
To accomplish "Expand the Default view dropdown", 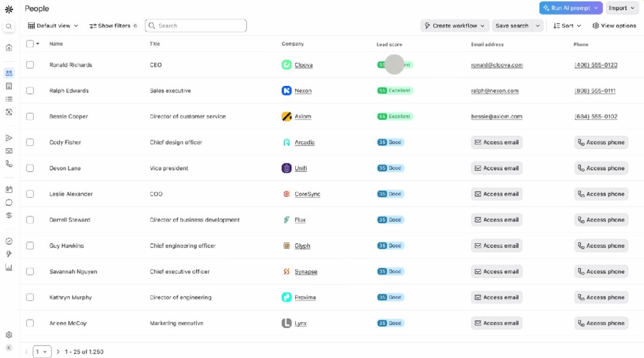I will [53, 26].
